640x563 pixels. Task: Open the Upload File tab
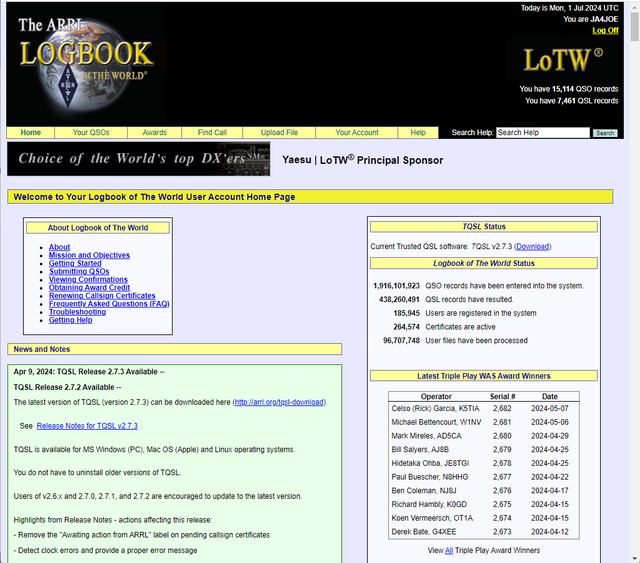coord(279,133)
